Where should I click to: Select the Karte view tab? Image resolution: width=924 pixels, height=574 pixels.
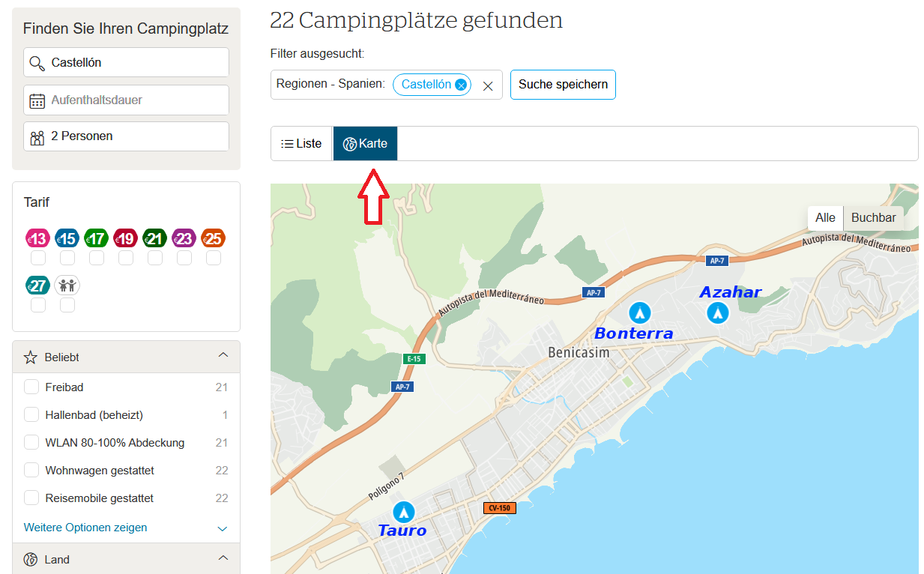[365, 144]
